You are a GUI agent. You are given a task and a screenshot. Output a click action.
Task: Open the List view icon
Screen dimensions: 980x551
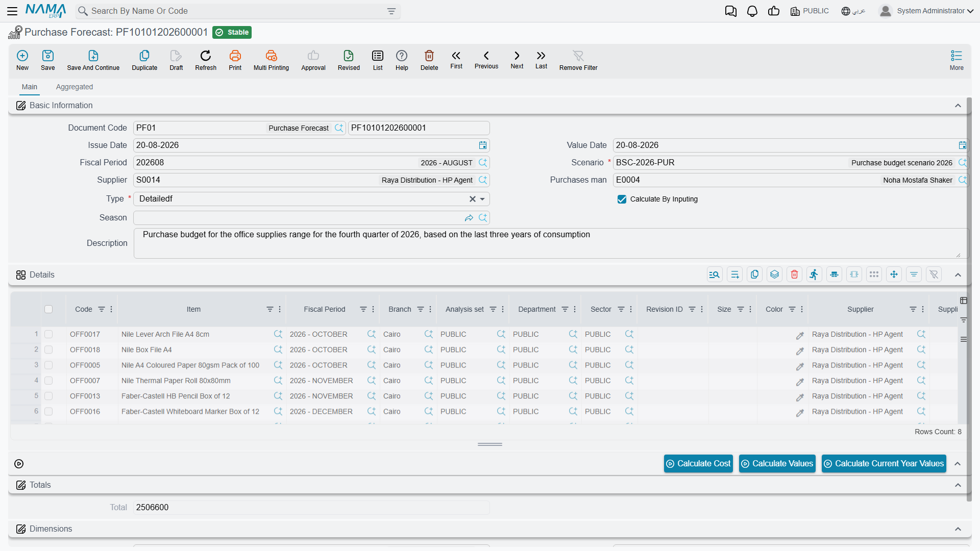378,56
